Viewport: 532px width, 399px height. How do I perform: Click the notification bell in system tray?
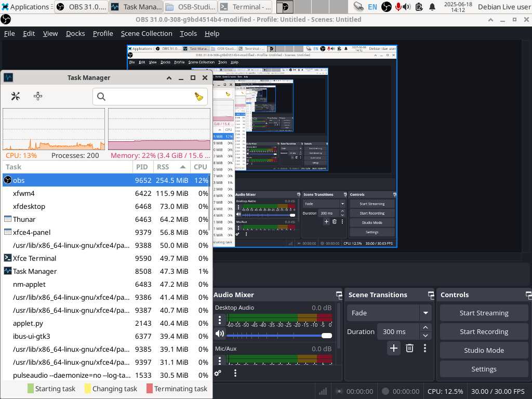coord(432,7)
